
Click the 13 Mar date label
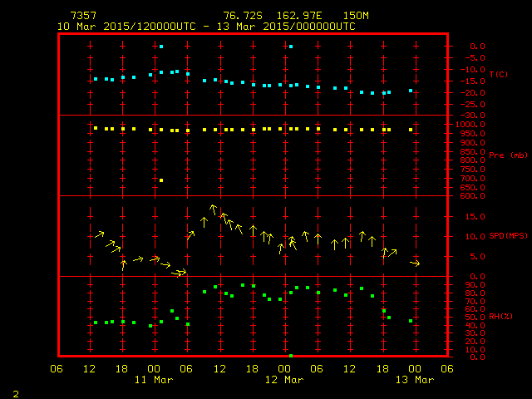tap(414, 380)
